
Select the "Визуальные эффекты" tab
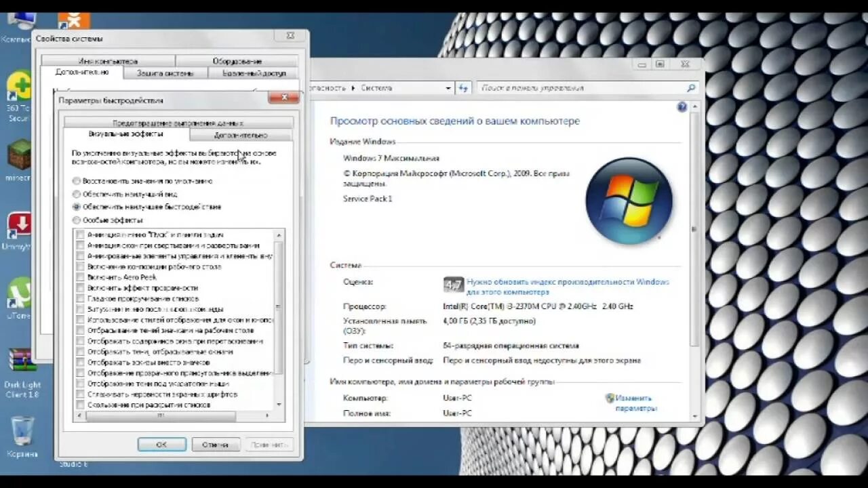tap(126, 134)
